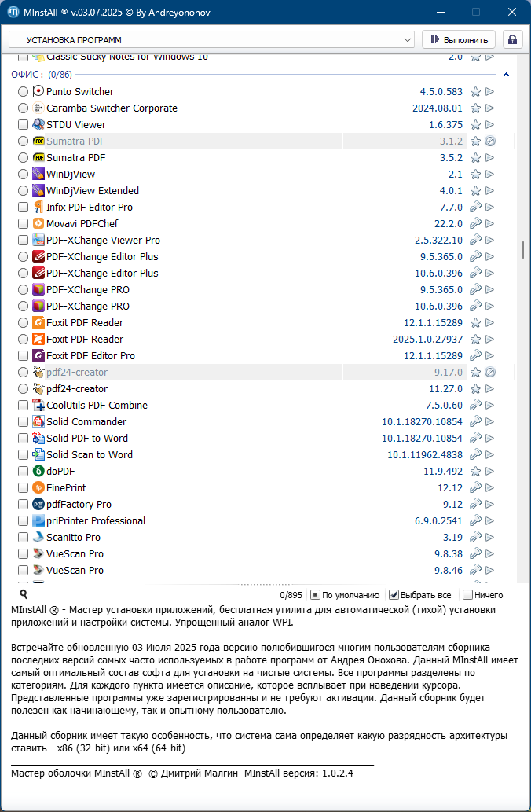Click the play arrow for PDF-XChange Viewer Pro

click(x=489, y=241)
